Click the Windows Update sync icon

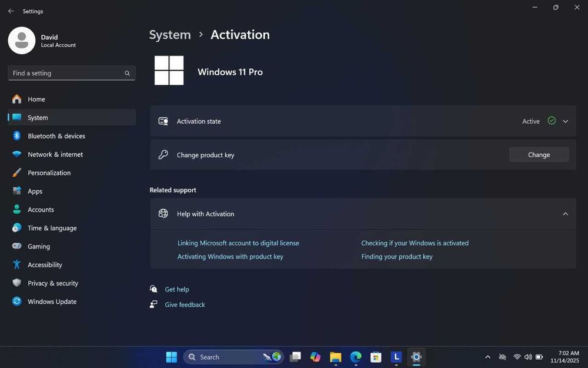point(17,301)
